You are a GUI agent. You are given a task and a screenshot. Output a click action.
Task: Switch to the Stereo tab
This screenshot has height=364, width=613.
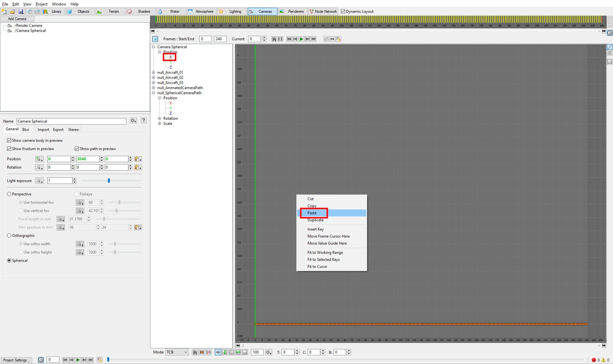[73, 130]
